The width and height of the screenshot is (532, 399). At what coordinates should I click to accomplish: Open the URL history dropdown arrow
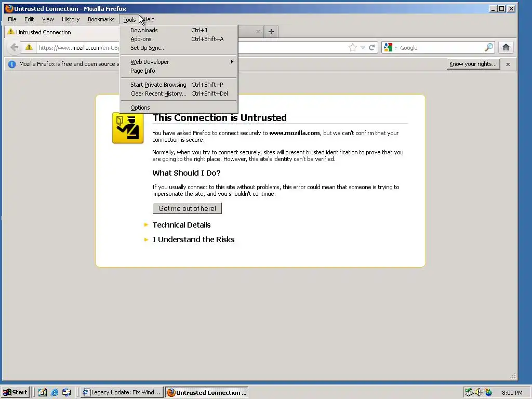[x=362, y=47]
